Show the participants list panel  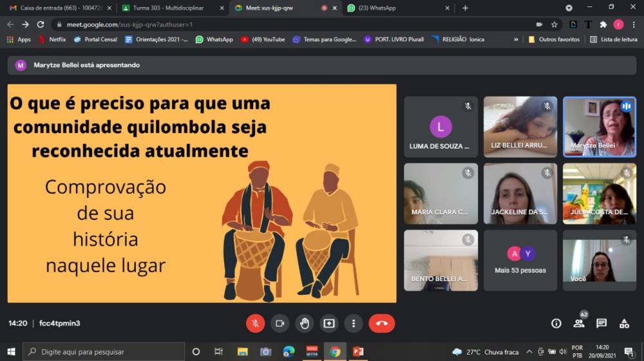(579, 323)
